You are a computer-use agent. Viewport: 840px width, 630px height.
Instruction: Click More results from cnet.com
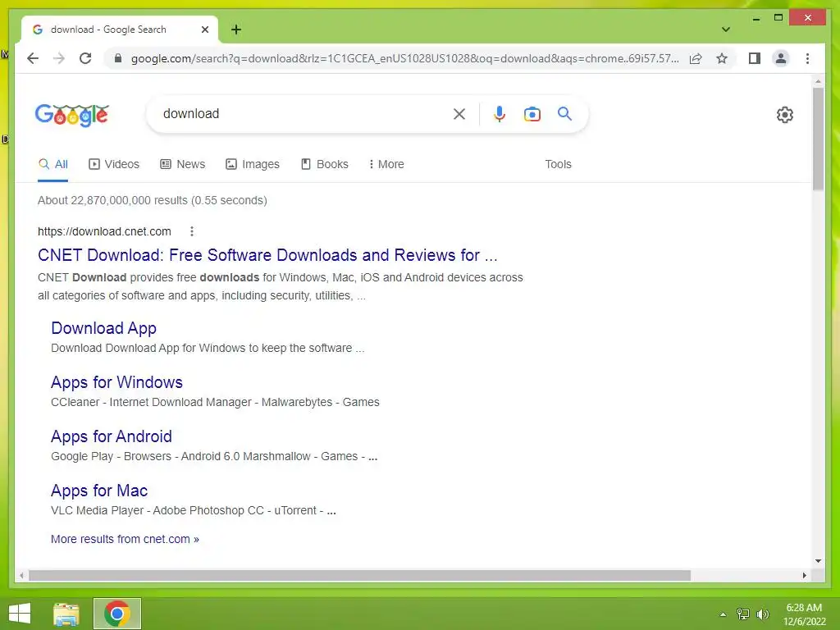coord(125,539)
